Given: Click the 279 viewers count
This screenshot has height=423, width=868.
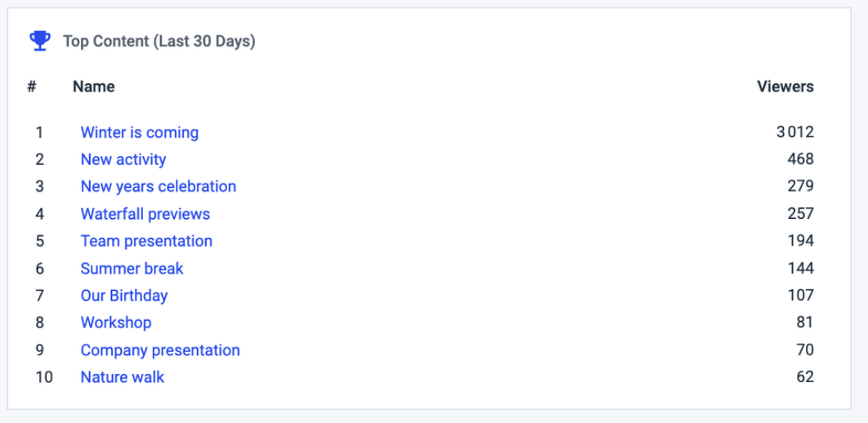Looking at the screenshot, I should [800, 187].
